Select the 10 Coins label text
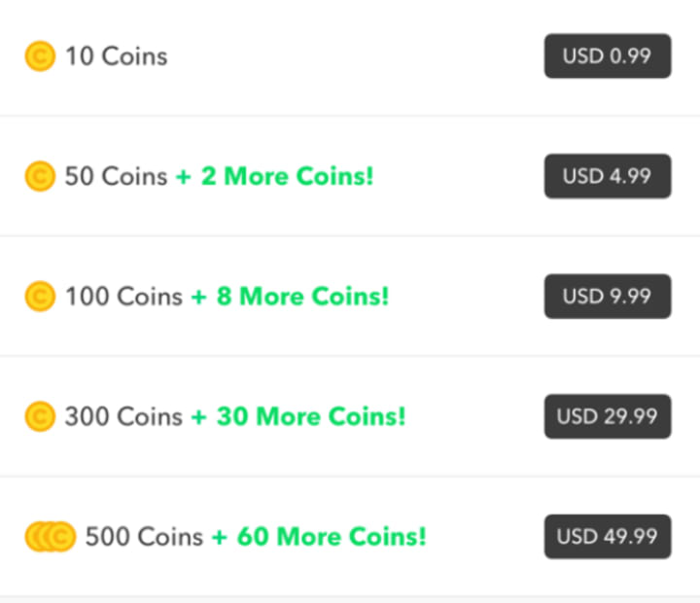This screenshot has height=603, width=700. click(116, 56)
